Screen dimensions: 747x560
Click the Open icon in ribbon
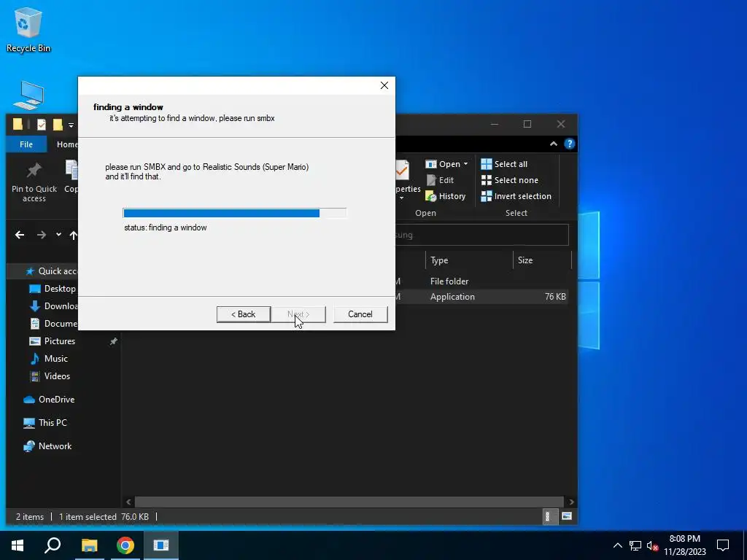click(x=430, y=164)
